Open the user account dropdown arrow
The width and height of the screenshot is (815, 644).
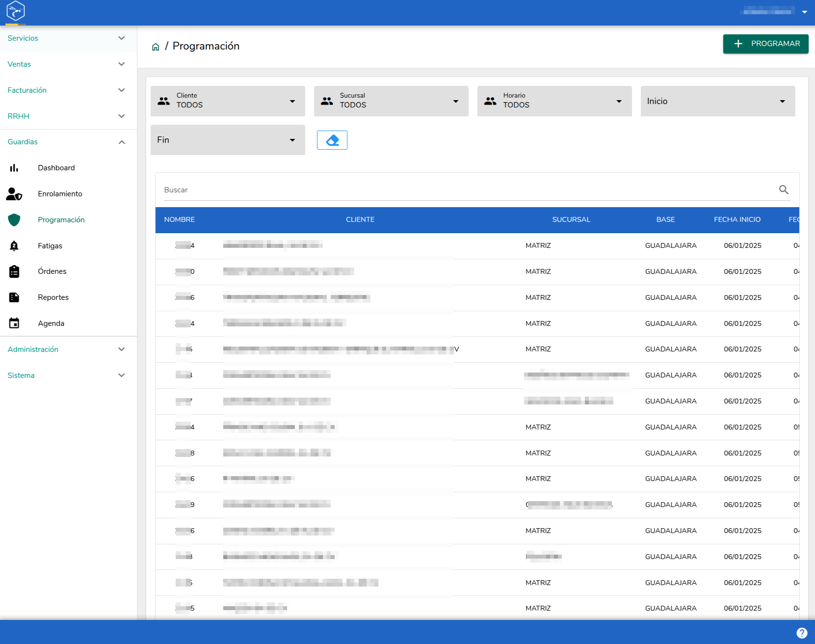(x=805, y=12)
